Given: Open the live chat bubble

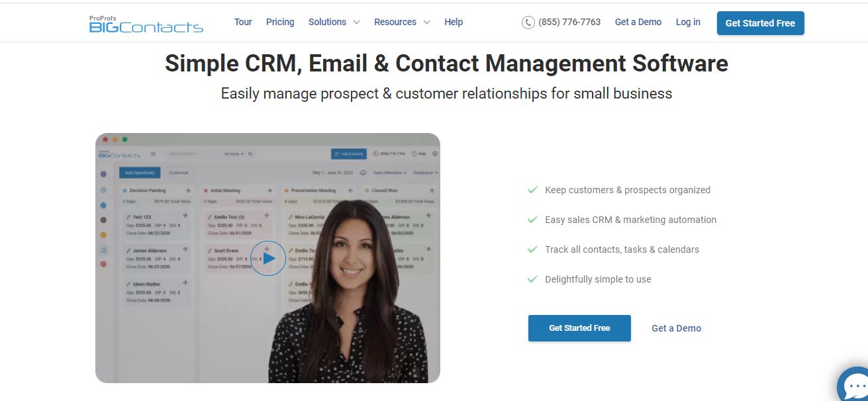Looking at the screenshot, I should [853, 384].
